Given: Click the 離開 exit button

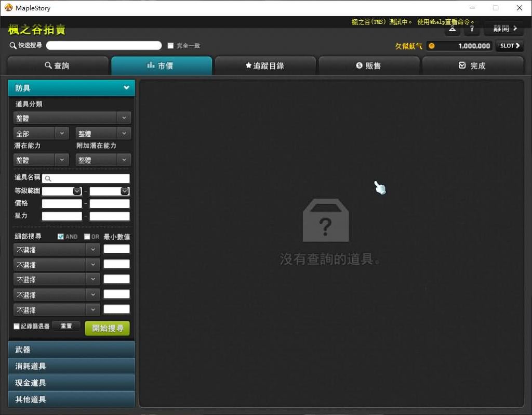Looking at the screenshot, I should (504, 29).
